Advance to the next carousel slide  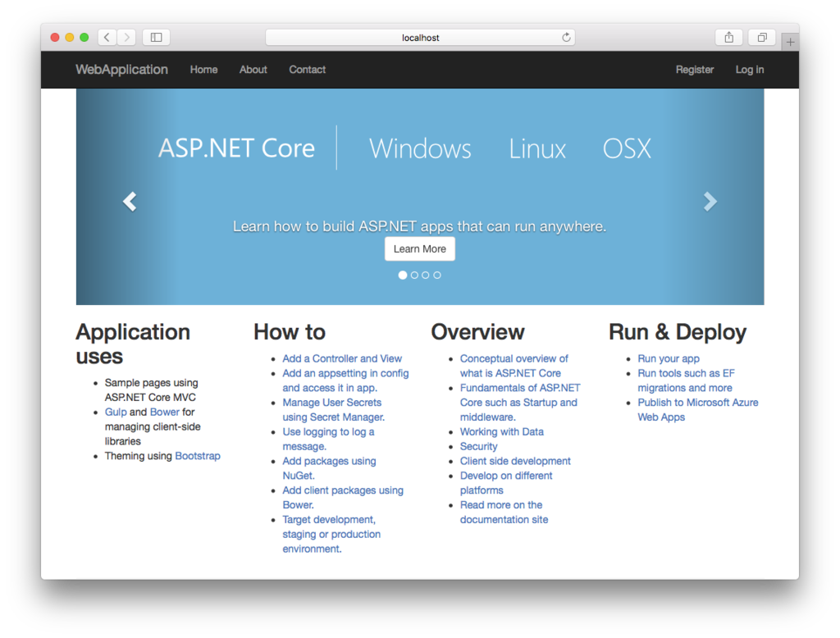[x=710, y=202]
